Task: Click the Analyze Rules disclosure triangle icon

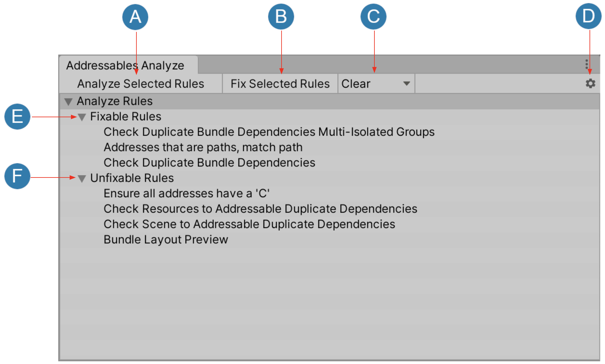Action: (x=69, y=101)
